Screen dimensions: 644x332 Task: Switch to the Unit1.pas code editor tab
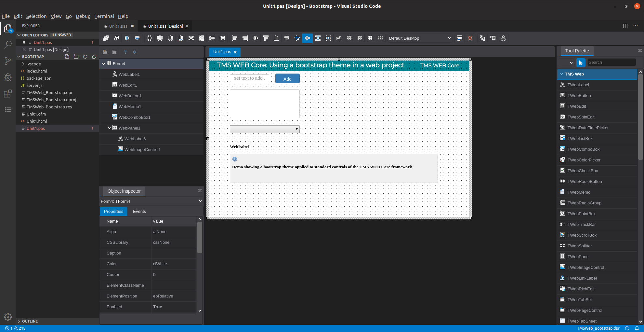118,26
